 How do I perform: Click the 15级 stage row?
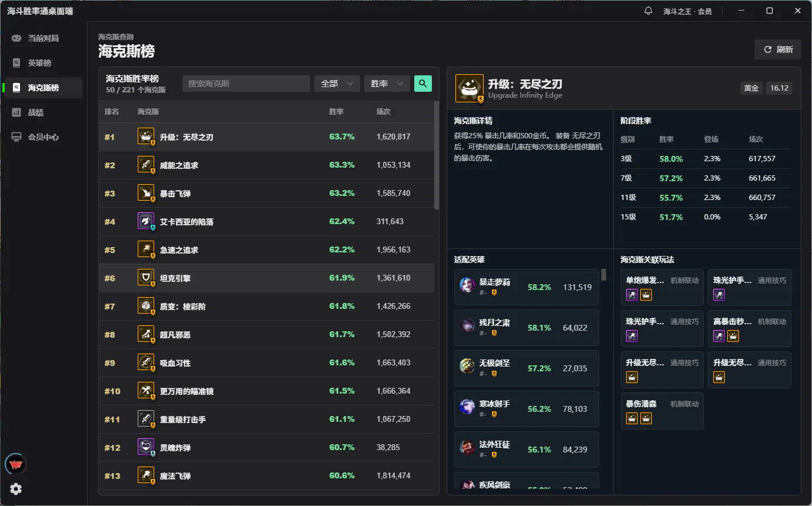click(706, 217)
